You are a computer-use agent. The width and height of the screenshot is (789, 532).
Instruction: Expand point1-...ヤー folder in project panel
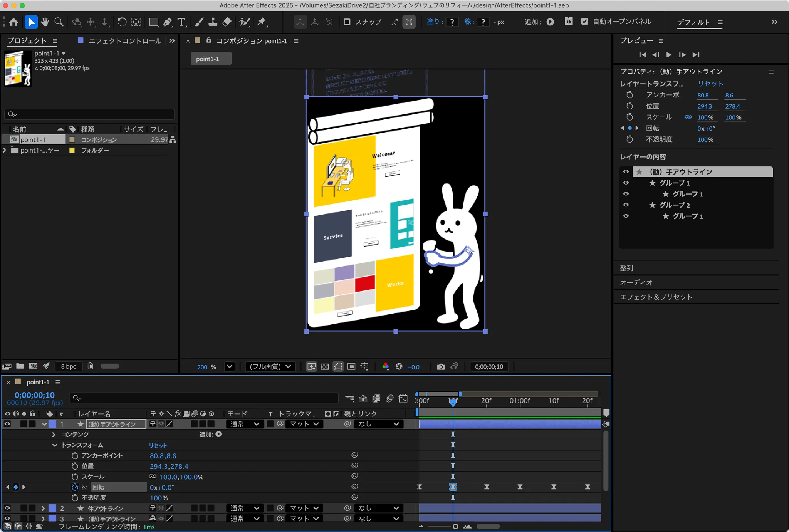[x=5, y=150]
